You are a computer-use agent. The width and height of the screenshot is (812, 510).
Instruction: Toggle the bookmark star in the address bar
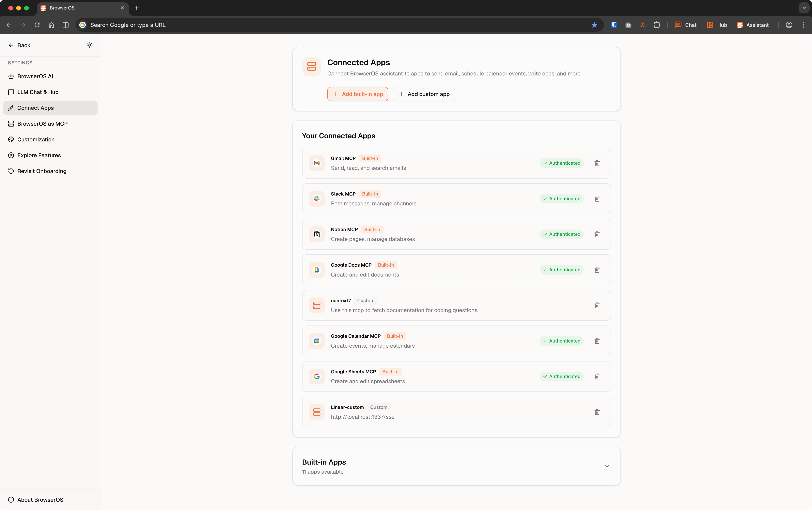594,25
